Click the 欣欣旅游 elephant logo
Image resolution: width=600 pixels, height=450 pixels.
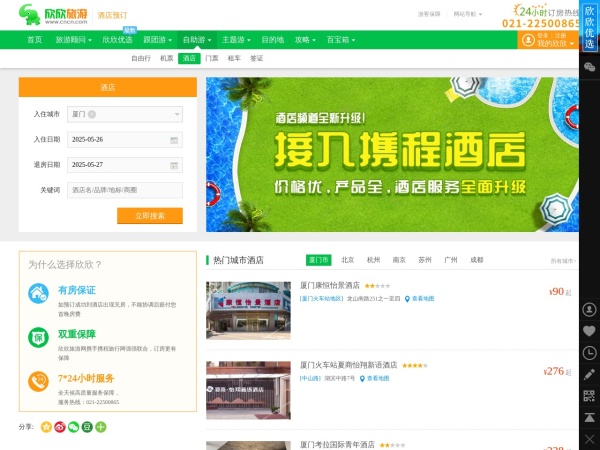53,15
